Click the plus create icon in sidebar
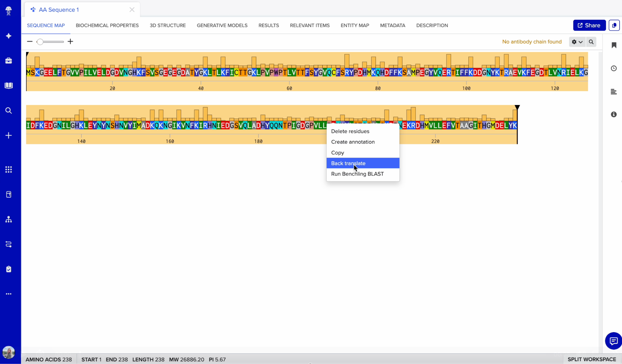 [9, 135]
